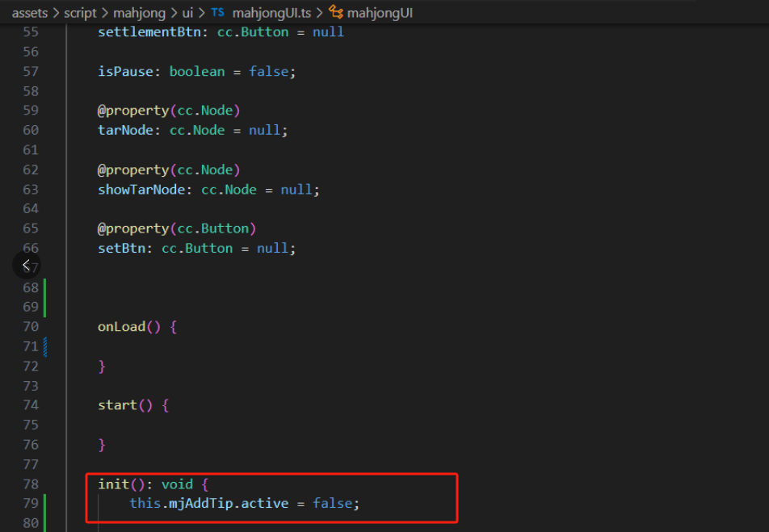Click 'false' value on line 79

coord(333,504)
